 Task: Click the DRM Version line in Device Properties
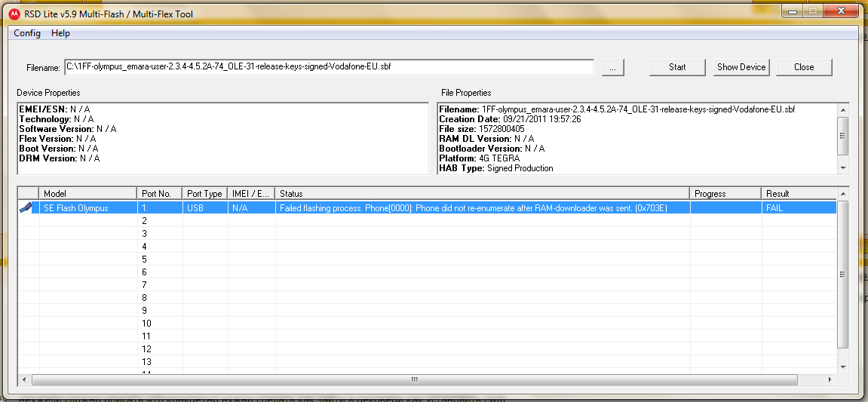point(60,158)
